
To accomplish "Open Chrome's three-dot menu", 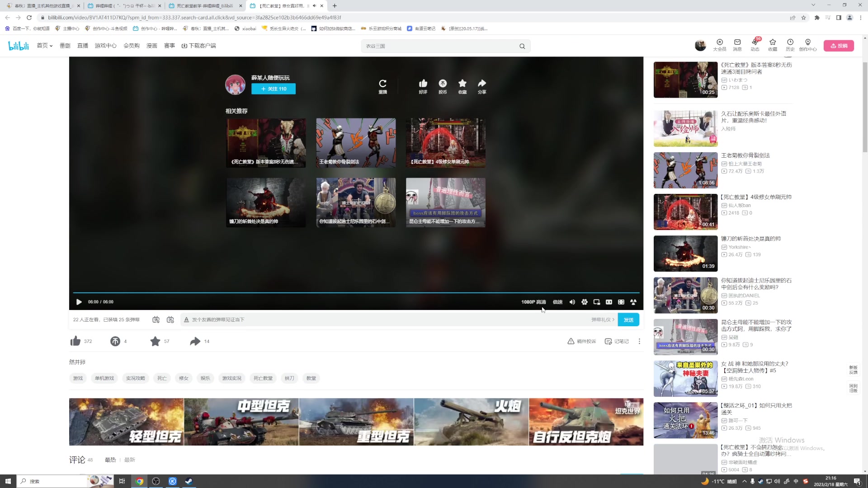I will coord(861,18).
